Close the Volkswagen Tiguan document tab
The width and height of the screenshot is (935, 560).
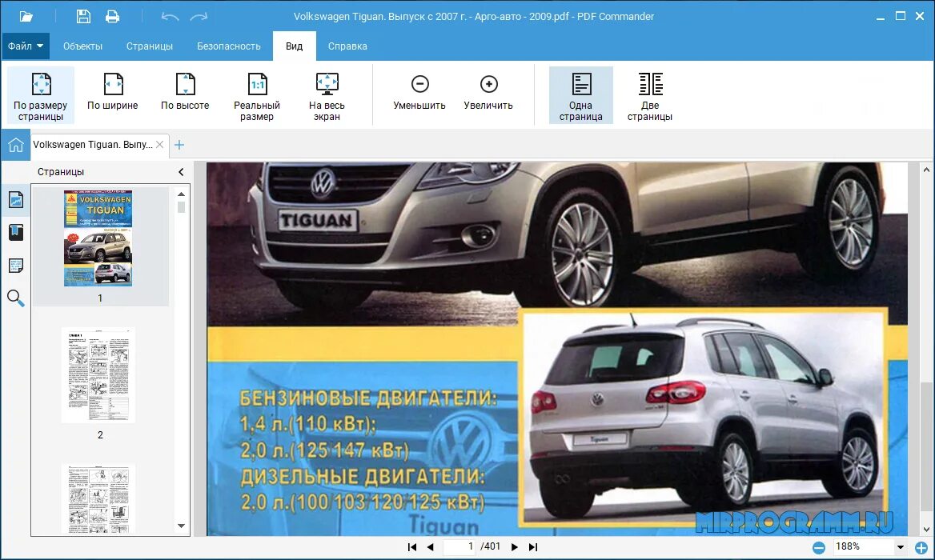(160, 145)
